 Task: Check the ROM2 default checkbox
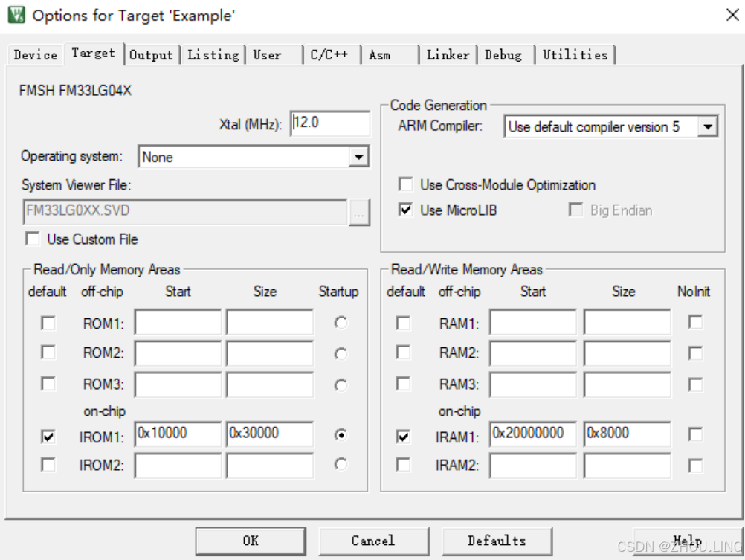(48, 353)
